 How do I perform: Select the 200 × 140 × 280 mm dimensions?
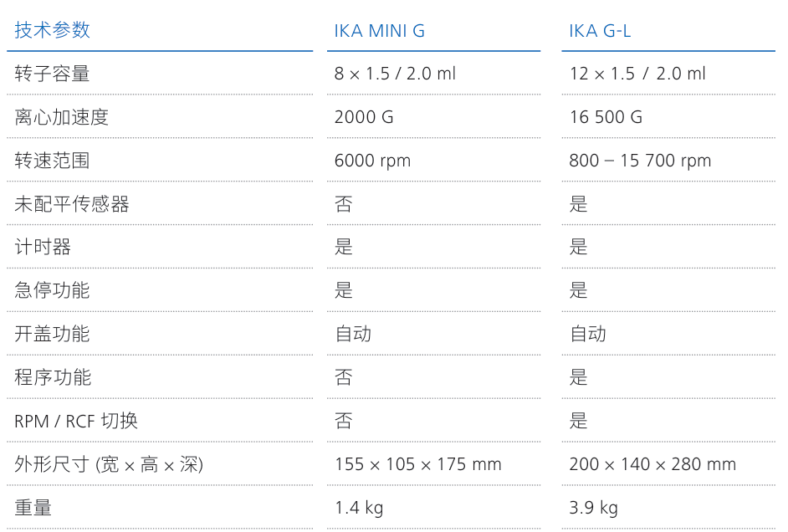652,464
